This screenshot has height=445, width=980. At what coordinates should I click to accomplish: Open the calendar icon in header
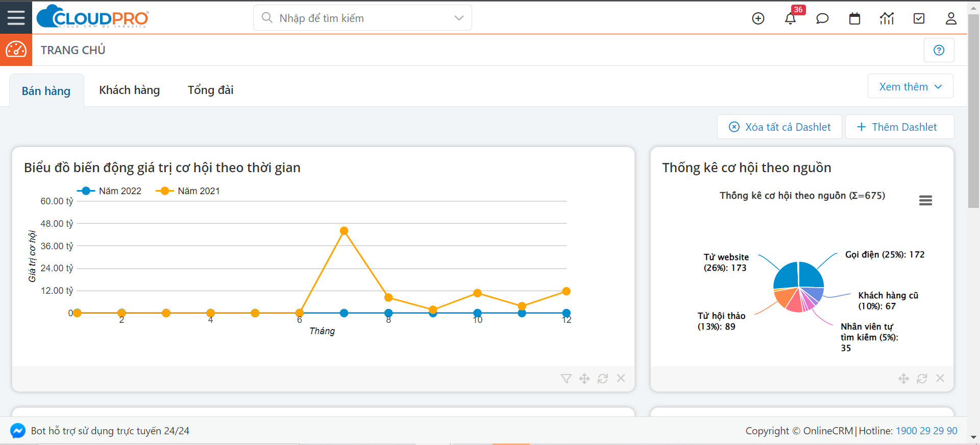coord(854,18)
